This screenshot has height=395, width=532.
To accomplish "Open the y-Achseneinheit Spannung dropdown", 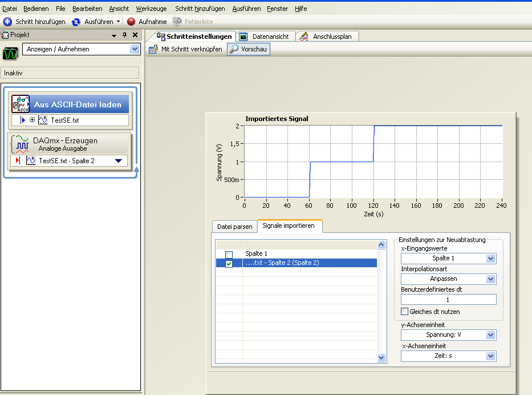I will pyautogui.click(x=490, y=335).
